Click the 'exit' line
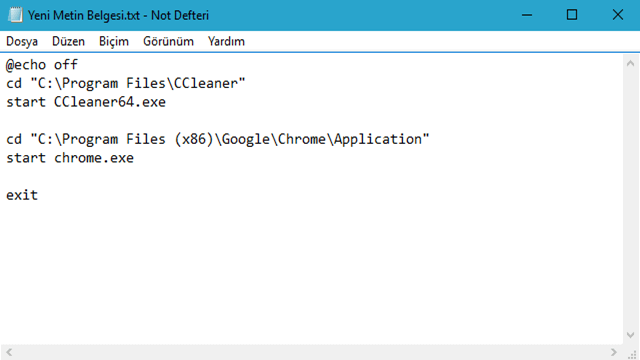The image size is (640, 360). [x=22, y=195]
